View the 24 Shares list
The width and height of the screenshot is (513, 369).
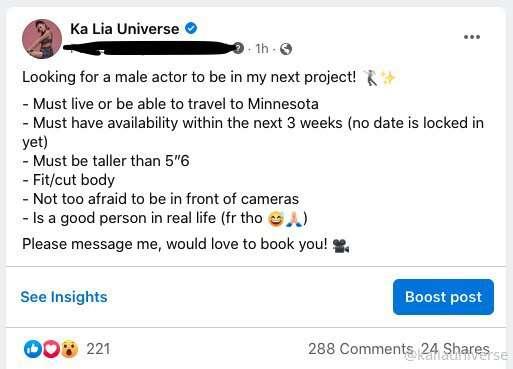[455, 349]
